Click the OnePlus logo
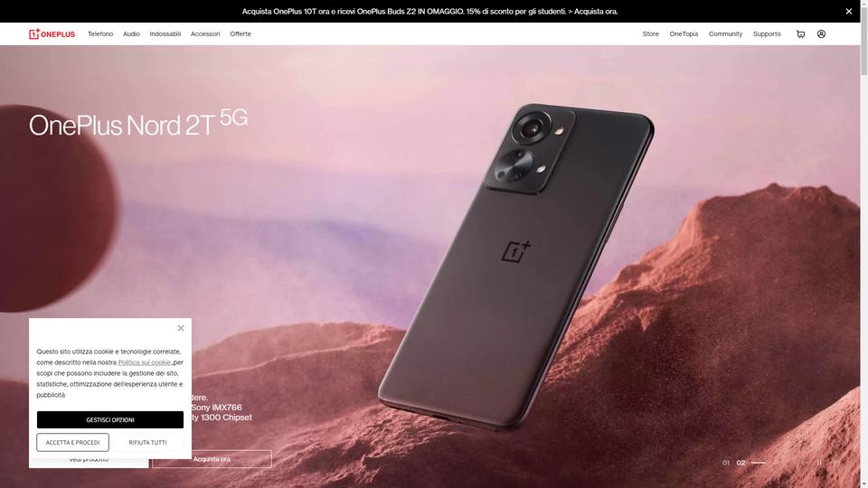 (x=52, y=33)
